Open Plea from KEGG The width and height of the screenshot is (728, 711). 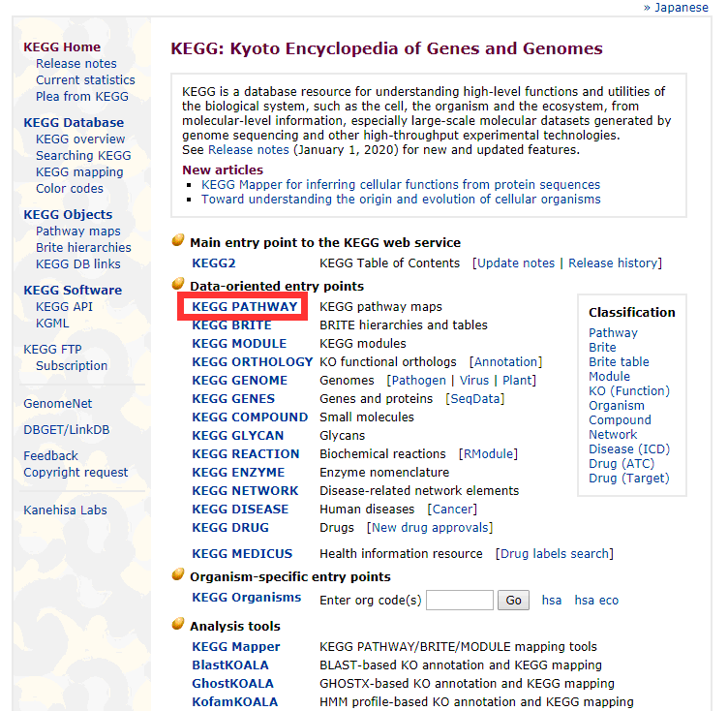pos(82,97)
